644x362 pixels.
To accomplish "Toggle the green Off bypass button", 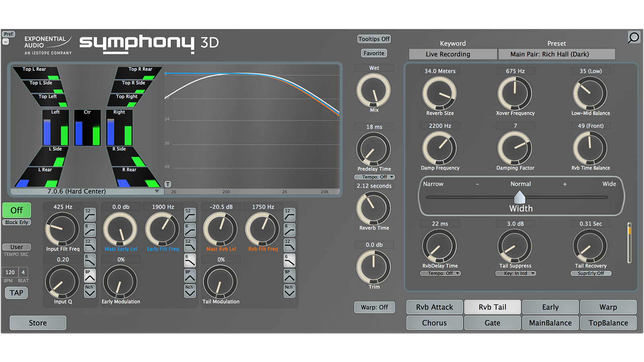I will 17,210.
